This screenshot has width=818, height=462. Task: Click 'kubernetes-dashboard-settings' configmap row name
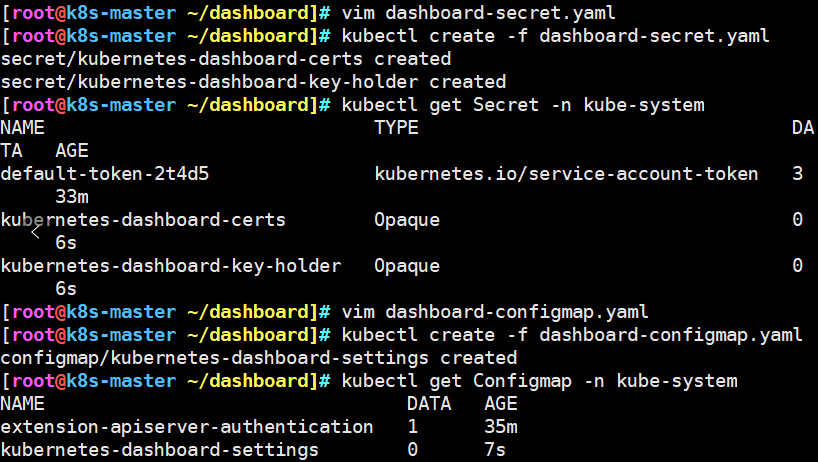click(159, 449)
